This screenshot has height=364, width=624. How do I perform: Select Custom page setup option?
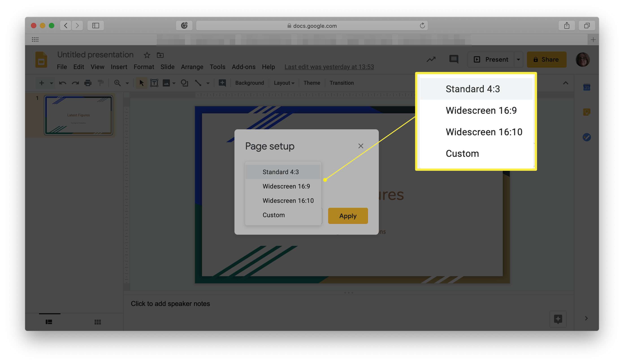coord(273,214)
